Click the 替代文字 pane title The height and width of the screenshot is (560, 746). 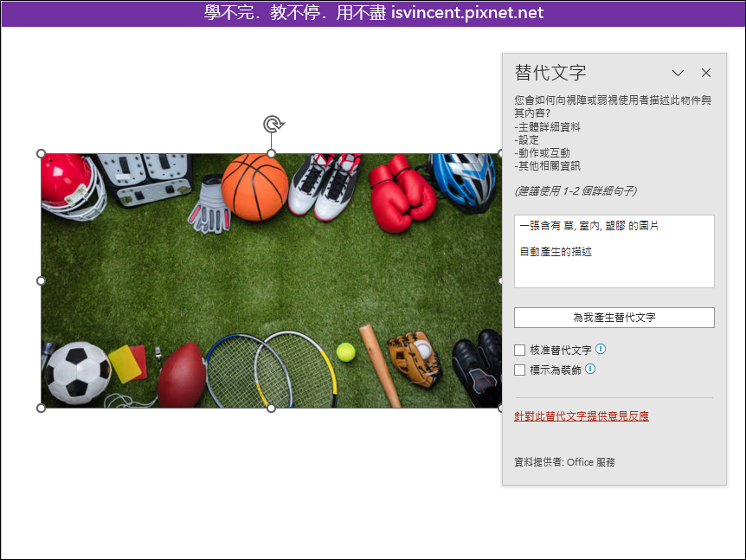[550, 73]
